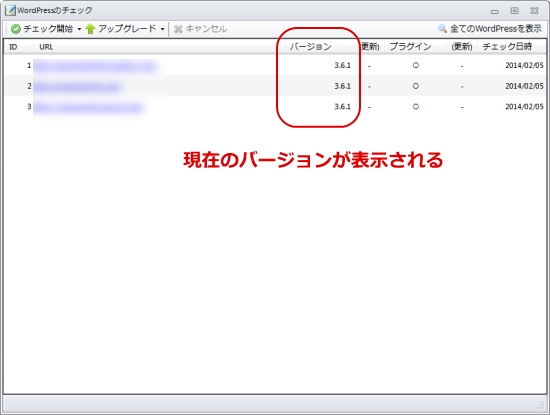Click the magnifier icon beside 全てのWordPressを表示
The width and height of the screenshot is (550, 415).
tap(442, 28)
